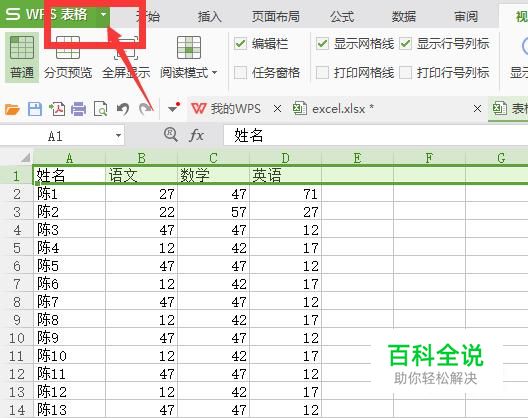
Task: Click the open folder icon in quick toolbar
Action: click(12, 109)
